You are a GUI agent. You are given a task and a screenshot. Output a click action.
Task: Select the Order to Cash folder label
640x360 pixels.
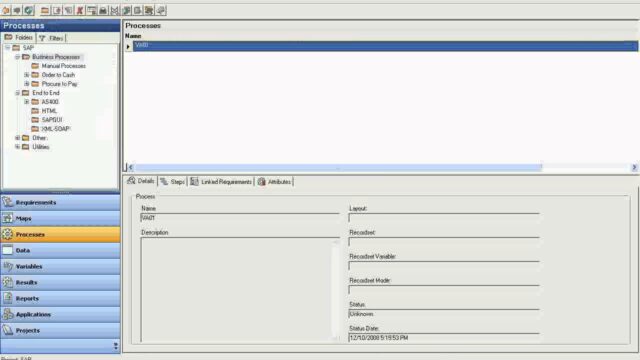pos(58,75)
